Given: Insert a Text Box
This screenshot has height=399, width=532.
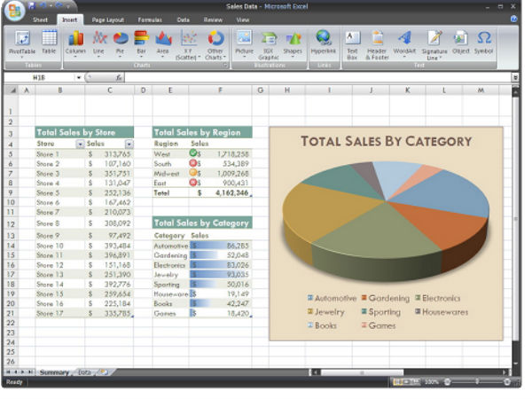Looking at the screenshot, I should pos(352,42).
